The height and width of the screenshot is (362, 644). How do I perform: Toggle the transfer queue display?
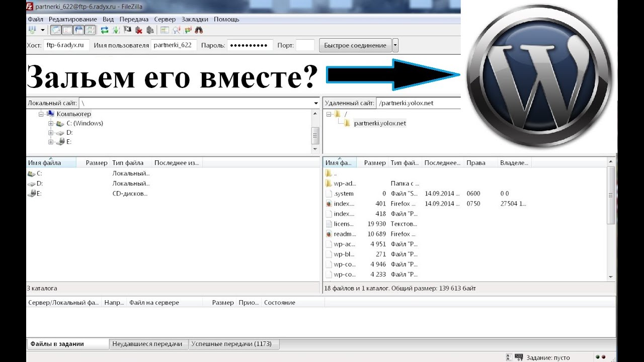(90, 30)
